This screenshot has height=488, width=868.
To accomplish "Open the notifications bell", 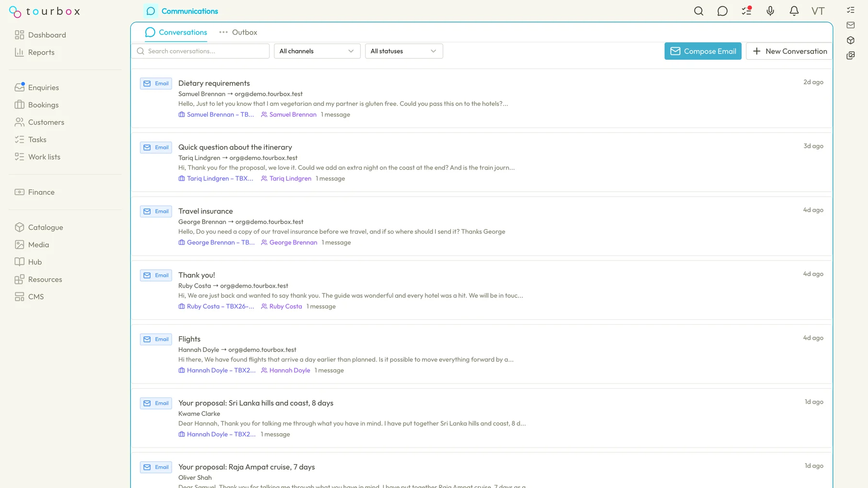I will pos(794,11).
